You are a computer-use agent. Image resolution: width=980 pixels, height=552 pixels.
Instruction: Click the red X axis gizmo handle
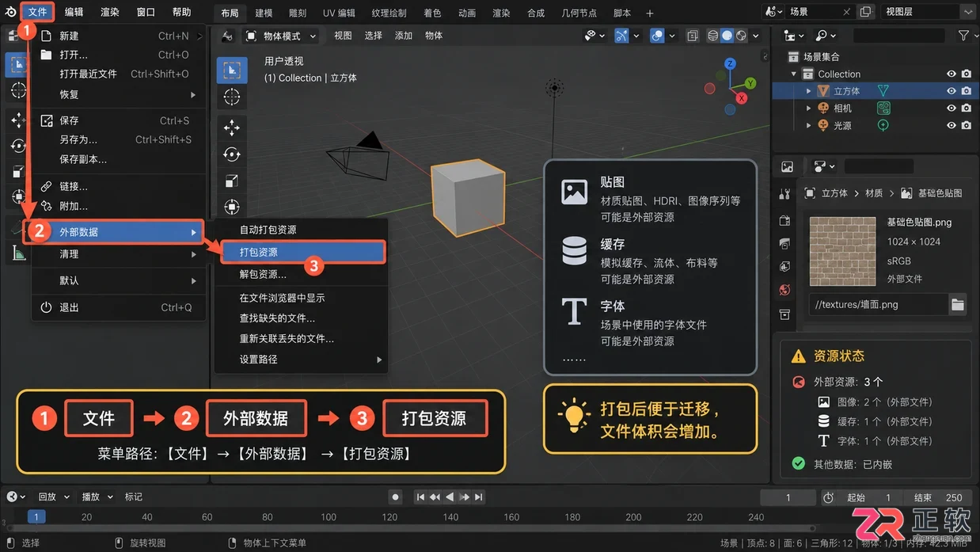click(x=742, y=98)
